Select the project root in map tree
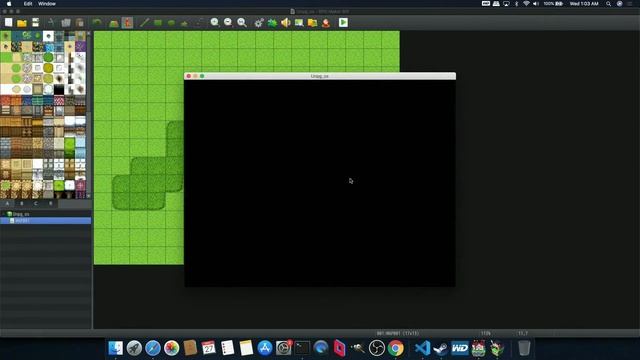This screenshot has height=360, width=640. pyautogui.click(x=20, y=214)
